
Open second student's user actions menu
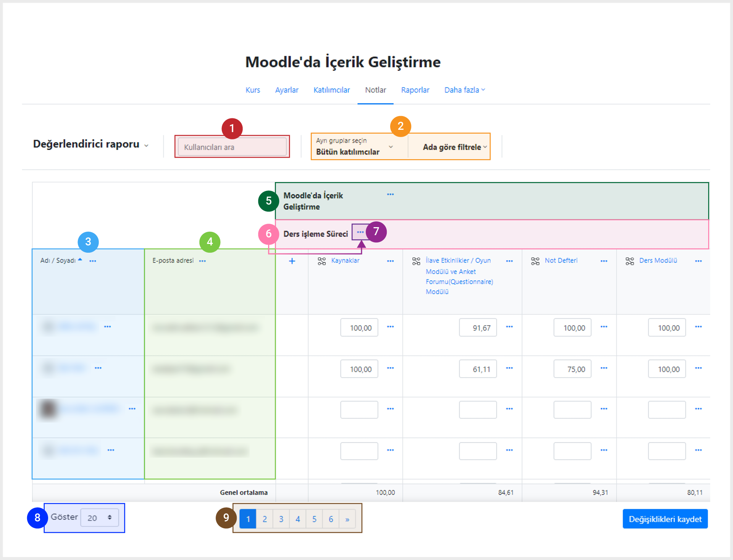(x=98, y=368)
